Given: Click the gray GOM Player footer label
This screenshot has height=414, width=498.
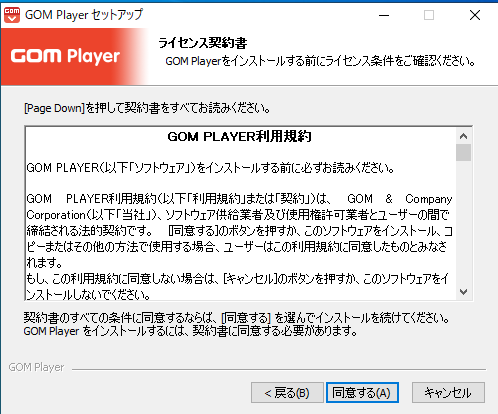Looking at the screenshot, I should click(36, 367).
